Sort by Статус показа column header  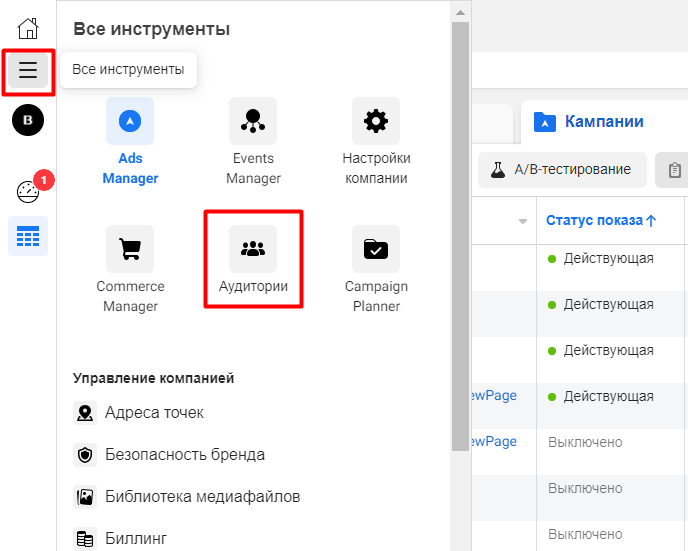[x=601, y=221]
